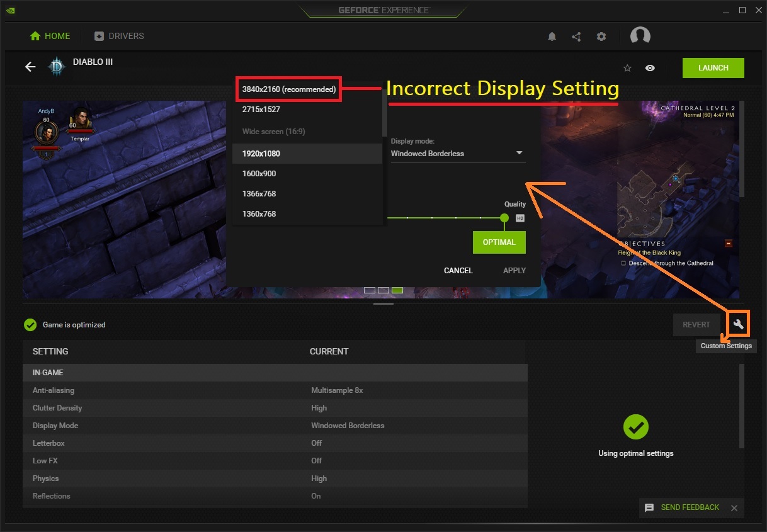
Task: Open the settings gear icon
Action: [x=601, y=37]
